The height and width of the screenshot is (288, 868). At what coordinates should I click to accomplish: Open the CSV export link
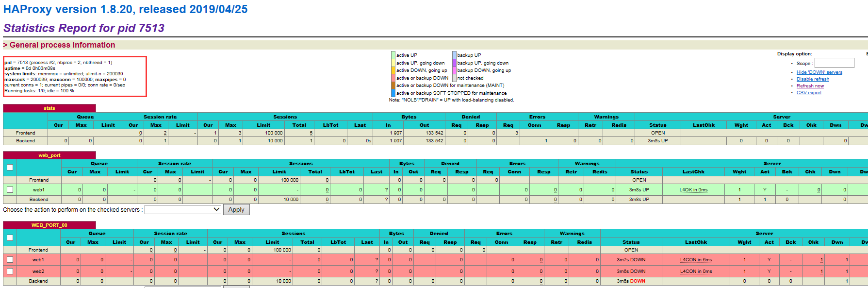[x=809, y=93]
